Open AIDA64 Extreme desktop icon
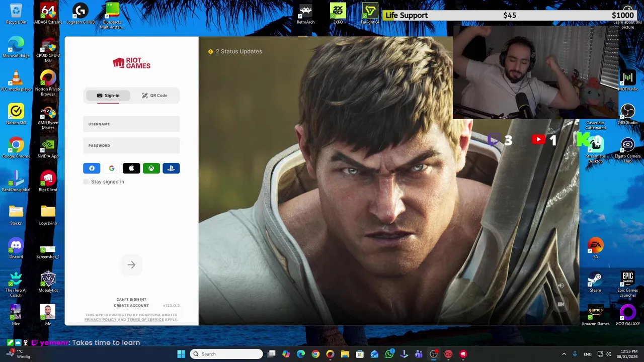 [x=48, y=14]
